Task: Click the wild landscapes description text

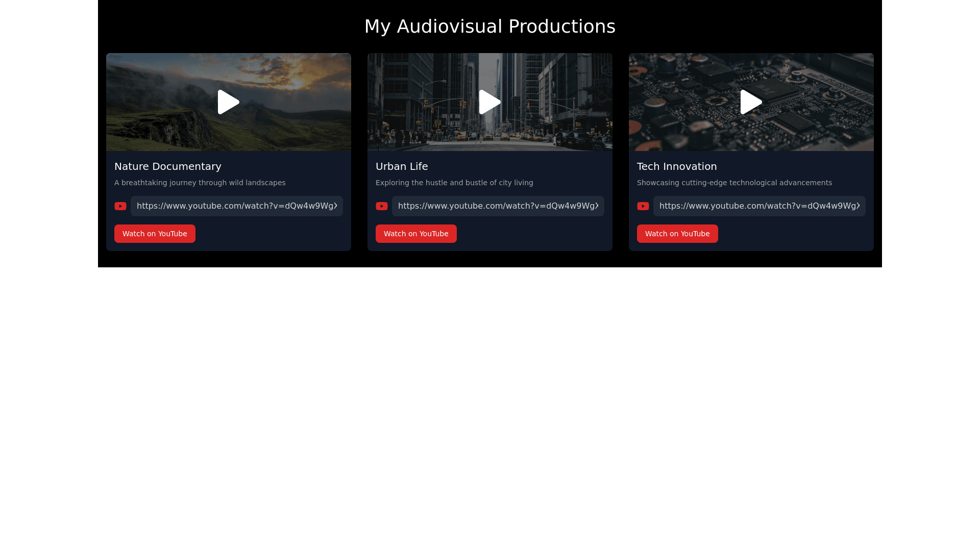Action: pyautogui.click(x=200, y=183)
